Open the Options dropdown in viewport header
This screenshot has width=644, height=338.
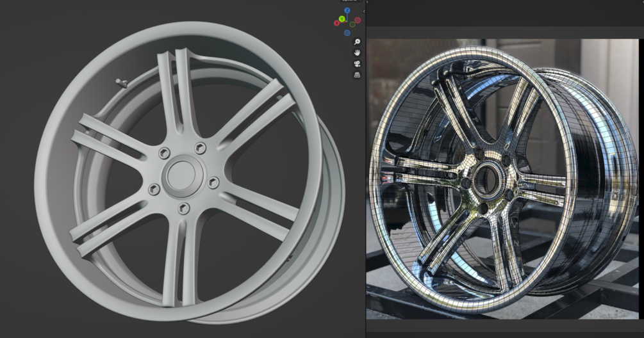point(351,1)
